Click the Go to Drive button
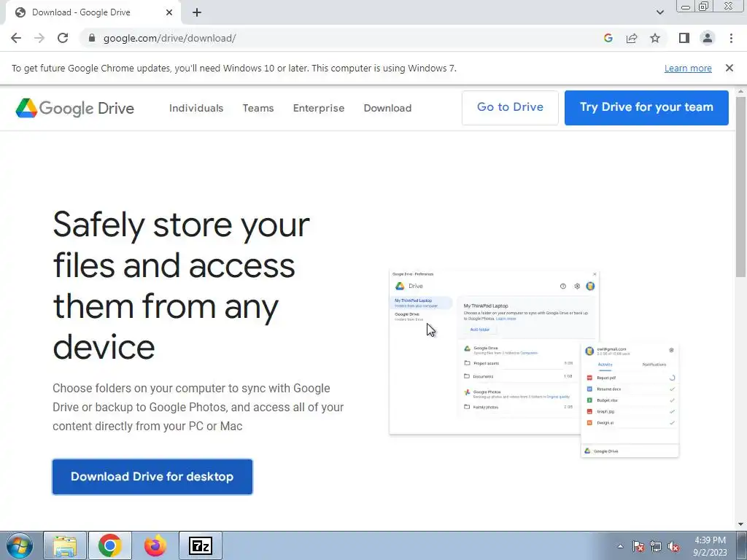Viewport: 747px width, 560px height. click(x=510, y=108)
